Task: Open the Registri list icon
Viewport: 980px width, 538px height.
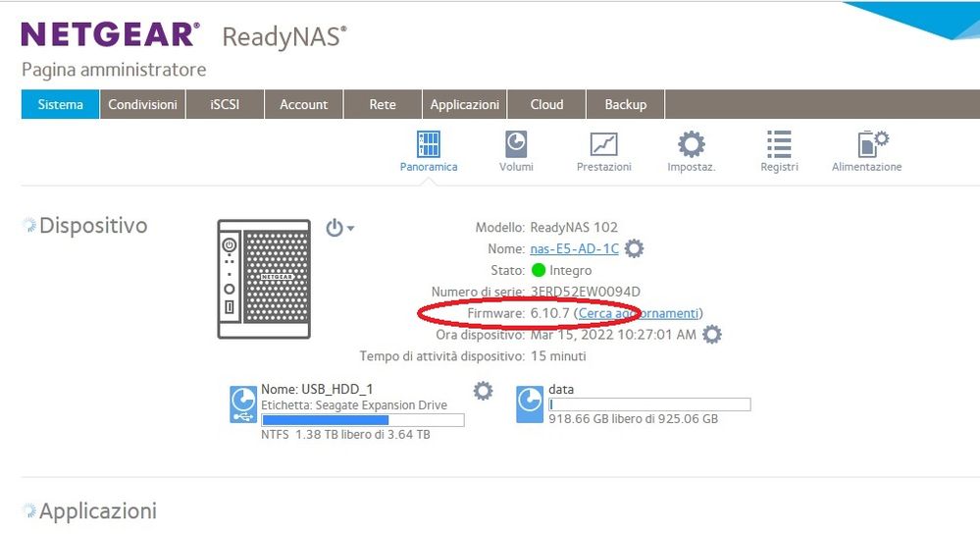Action: [779, 144]
